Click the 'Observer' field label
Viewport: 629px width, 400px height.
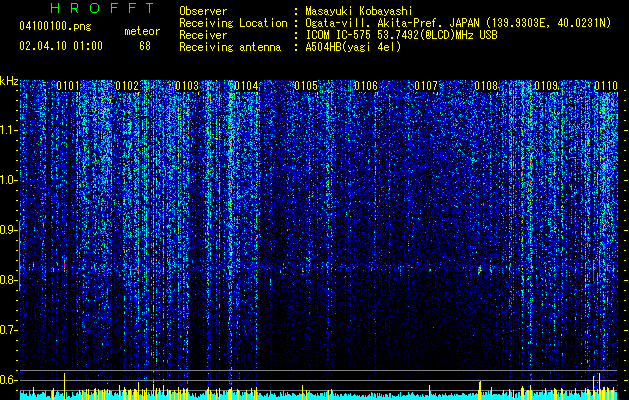tap(203, 11)
